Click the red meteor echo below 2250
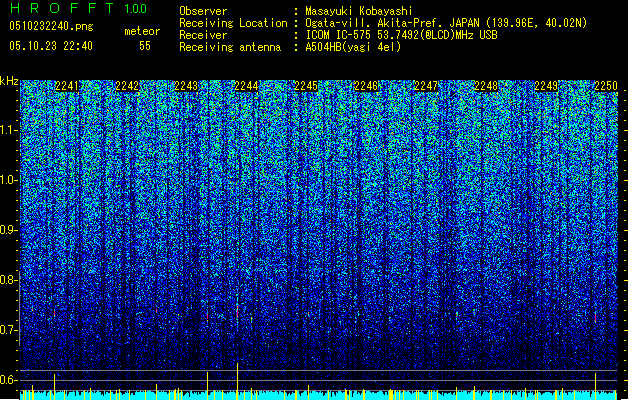 tap(595, 317)
